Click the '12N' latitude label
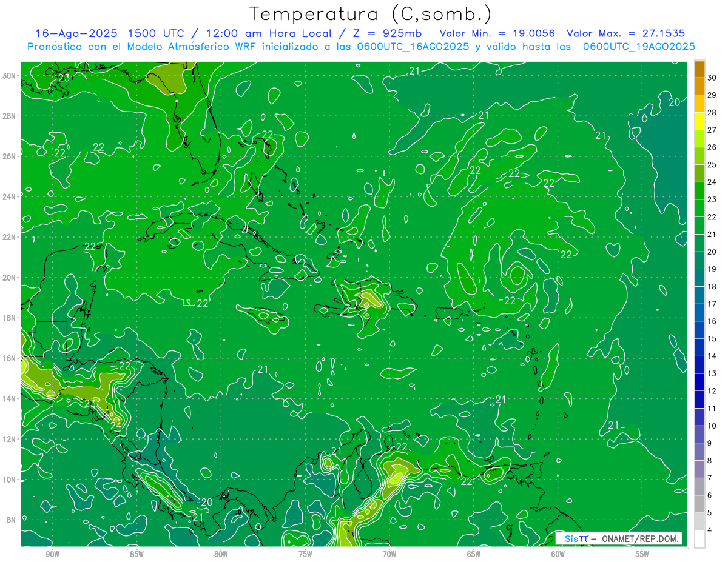Image resolution: width=728 pixels, height=562 pixels. coord(10,439)
